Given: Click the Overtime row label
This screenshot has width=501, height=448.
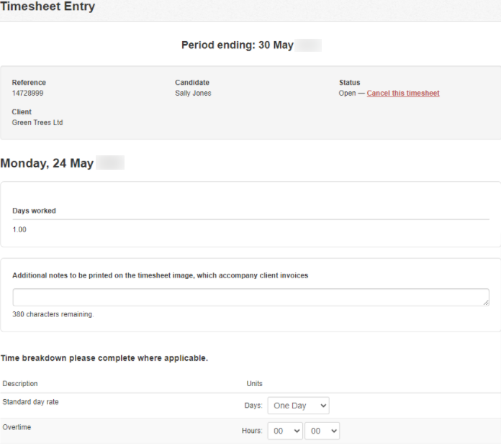Looking at the screenshot, I should click(x=17, y=427).
